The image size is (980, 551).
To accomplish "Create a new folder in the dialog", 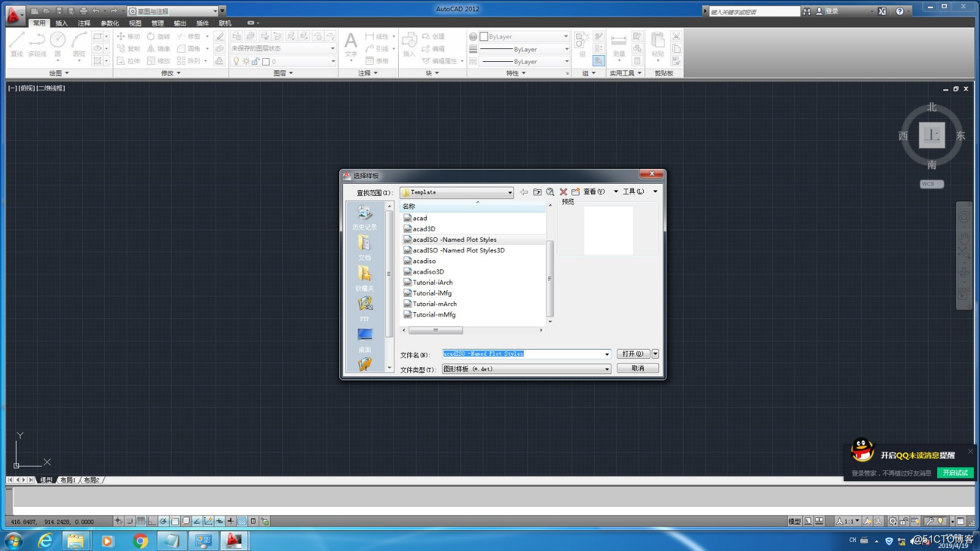I will click(576, 192).
